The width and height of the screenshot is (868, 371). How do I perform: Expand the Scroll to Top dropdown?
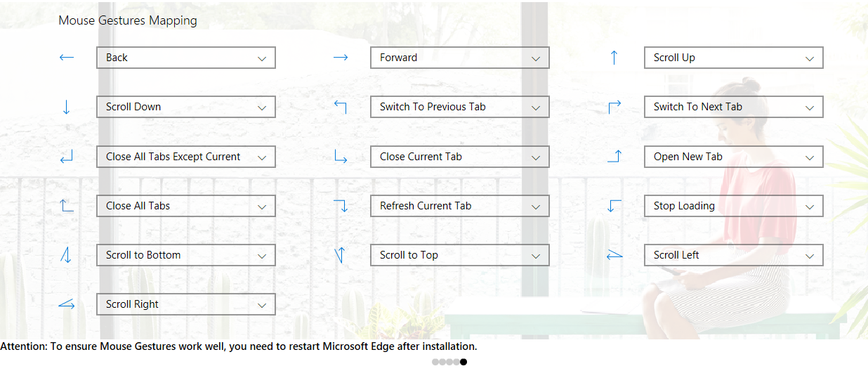(x=459, y=255)
